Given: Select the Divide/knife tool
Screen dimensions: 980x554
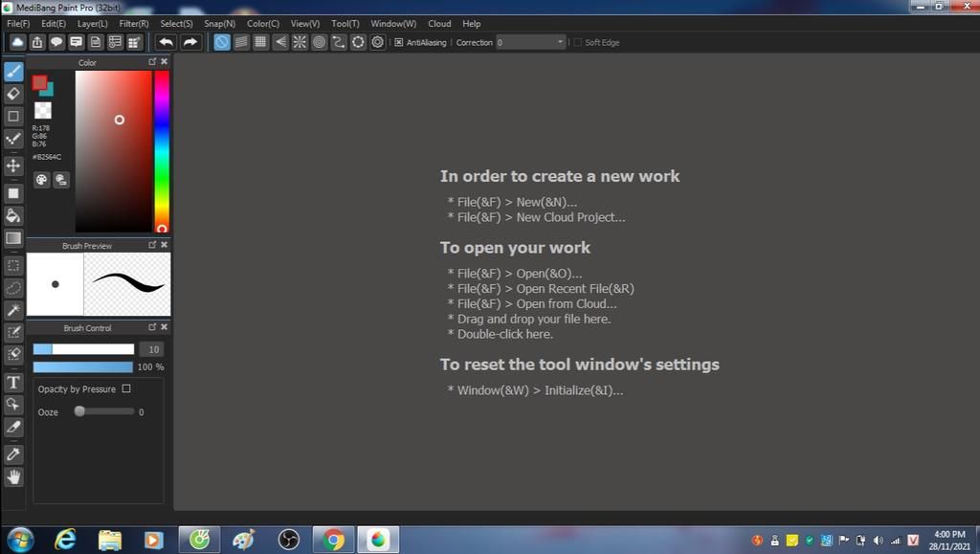Looking at the screenshot, I should [13, 427].
